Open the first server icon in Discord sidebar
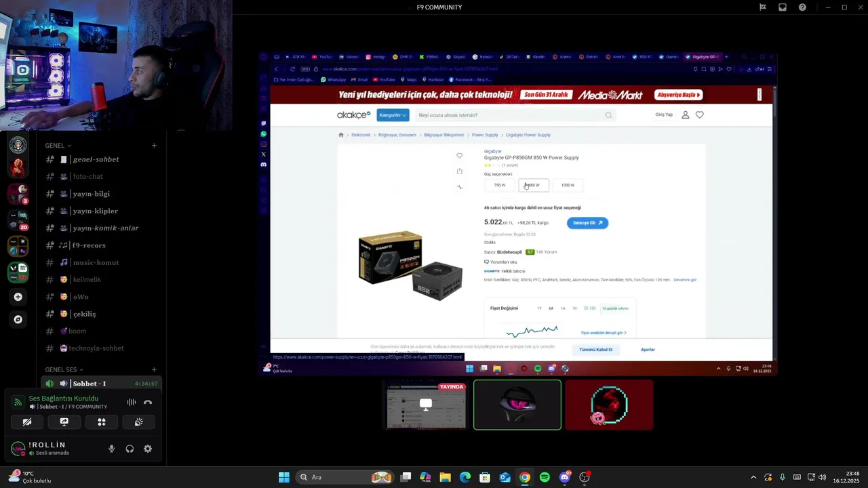The height and width of the screenshot is (488, 868). (x=18, y=144)
